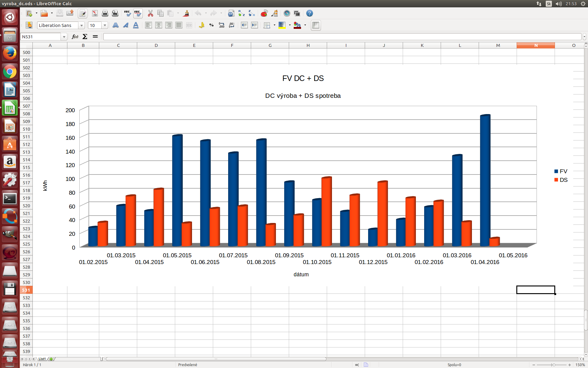Viewport: 588px width, 368px height.
Task: Toggle italic formatting
Action: point(126,25)
